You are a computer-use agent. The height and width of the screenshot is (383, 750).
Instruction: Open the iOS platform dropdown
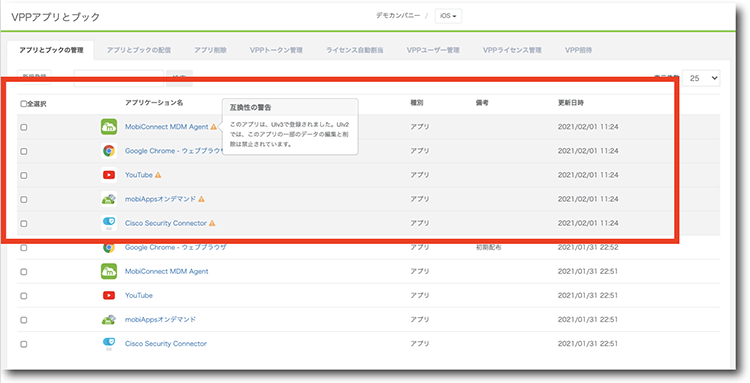pos(448,16)
